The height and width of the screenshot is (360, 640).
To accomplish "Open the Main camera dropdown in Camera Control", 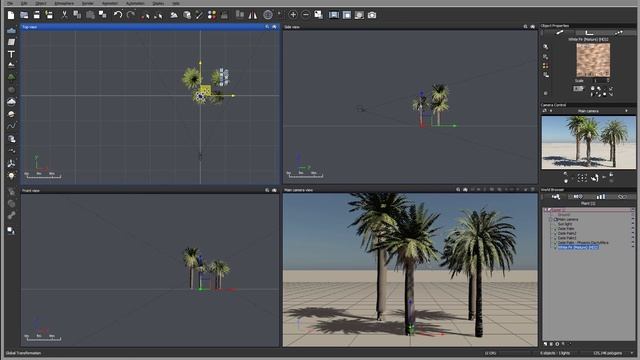I will (627, 111).
